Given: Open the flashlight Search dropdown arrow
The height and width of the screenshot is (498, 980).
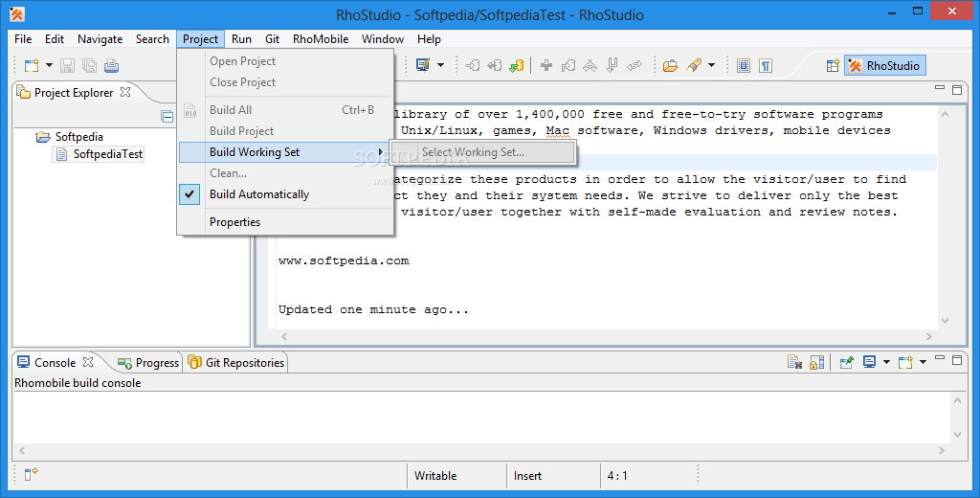Looking at the screenshot, I should [711, 65].
